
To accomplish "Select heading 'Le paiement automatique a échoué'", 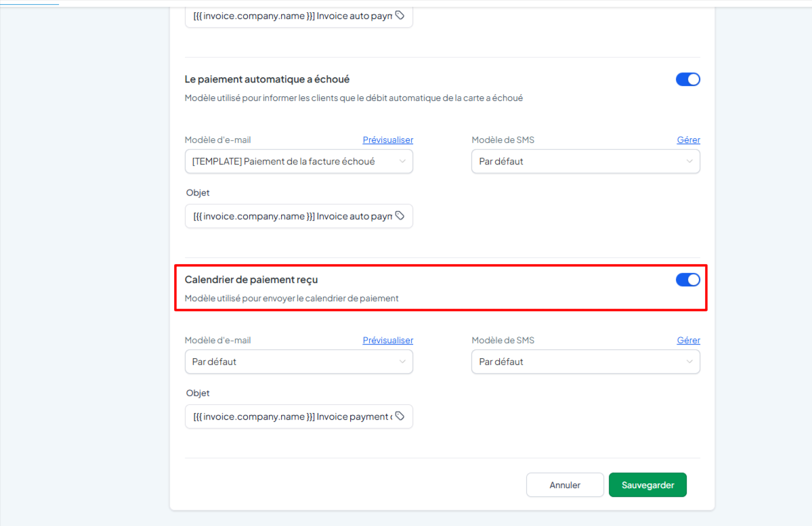I will [268, 79].
